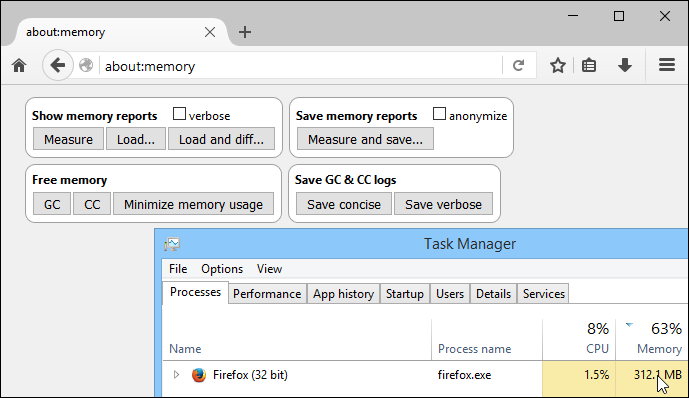
Task: Click the about:memory address bar
Action: pos(301,66)
